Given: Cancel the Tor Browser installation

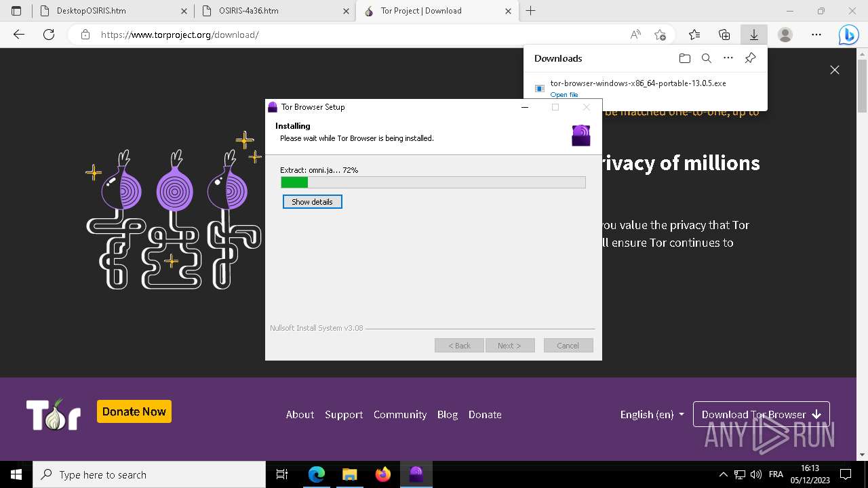Looking at the screenshot, I should coord(568,346).
